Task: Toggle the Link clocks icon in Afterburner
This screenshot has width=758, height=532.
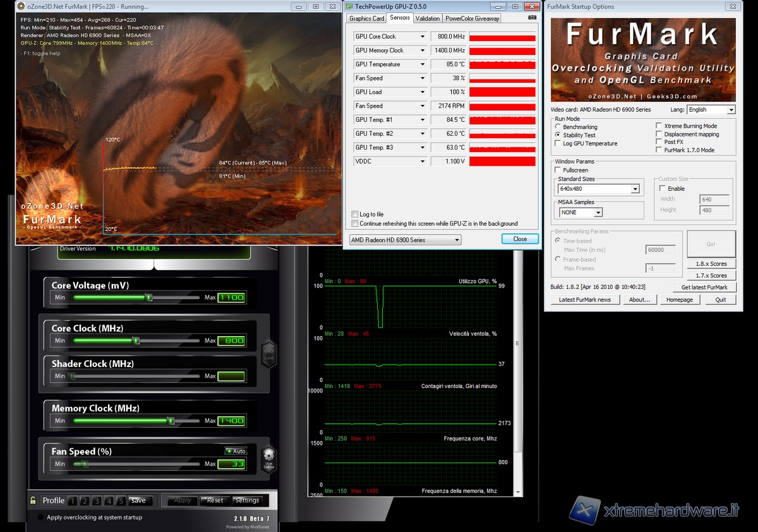Action: (x=268, y=354)
